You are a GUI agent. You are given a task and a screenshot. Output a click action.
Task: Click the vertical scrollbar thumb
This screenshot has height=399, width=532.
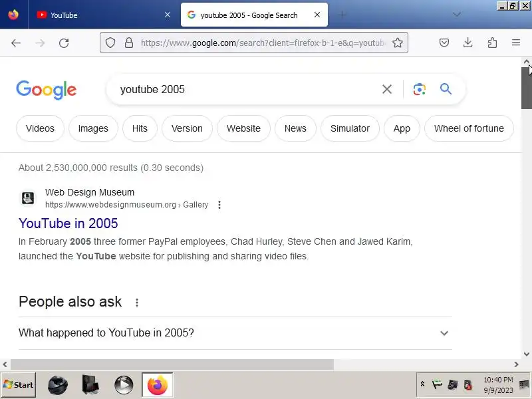coord(527,88)
